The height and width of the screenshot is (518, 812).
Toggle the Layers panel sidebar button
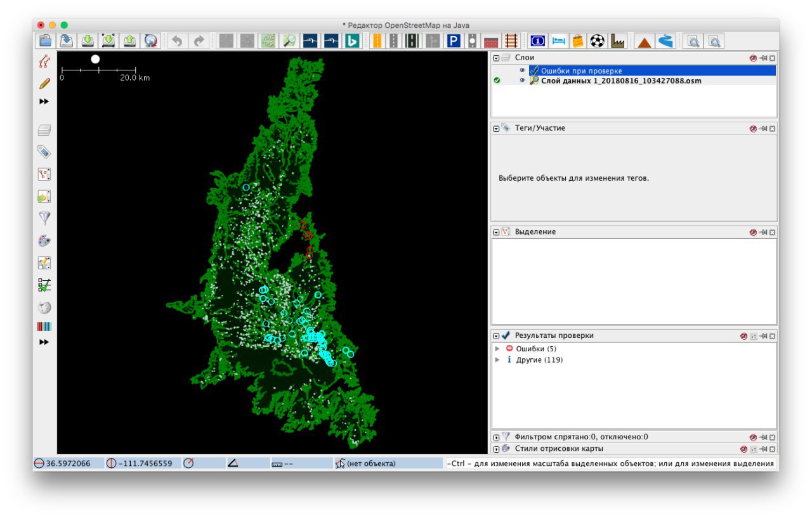coord(44,130)
